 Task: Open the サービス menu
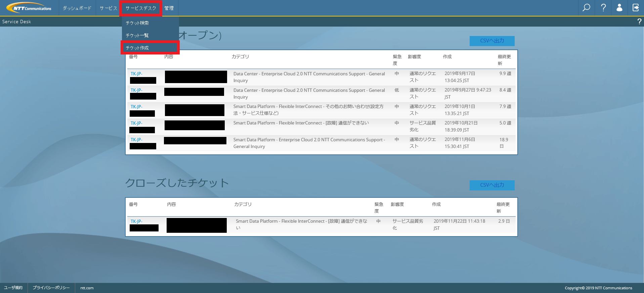108,8
